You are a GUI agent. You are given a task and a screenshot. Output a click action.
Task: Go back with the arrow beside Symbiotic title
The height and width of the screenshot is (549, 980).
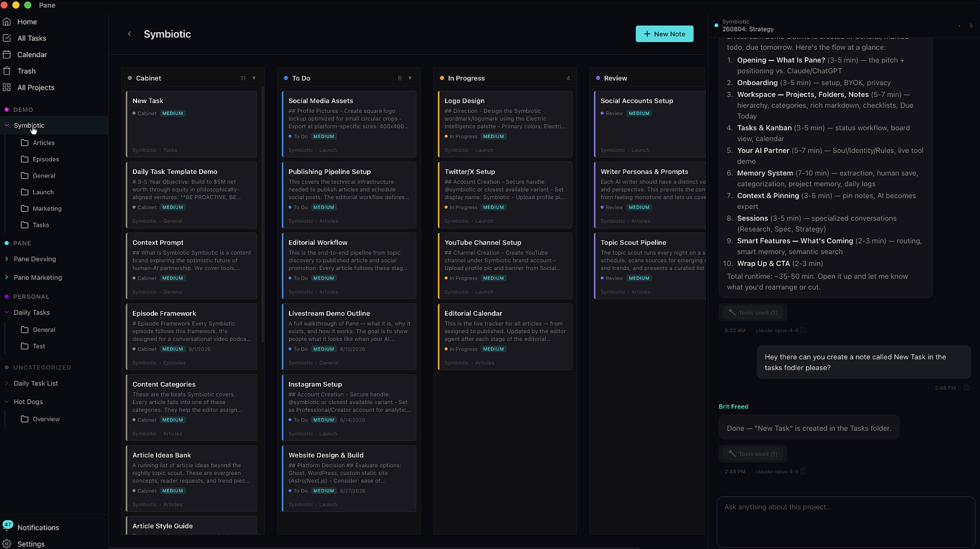tap(129, 34)
